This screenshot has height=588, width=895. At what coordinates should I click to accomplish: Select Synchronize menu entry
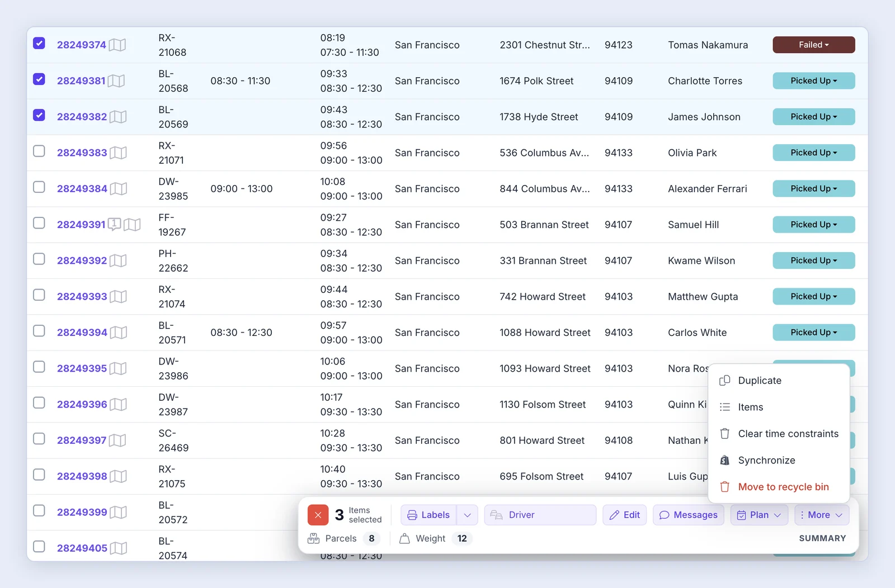(x=779, y=460)
